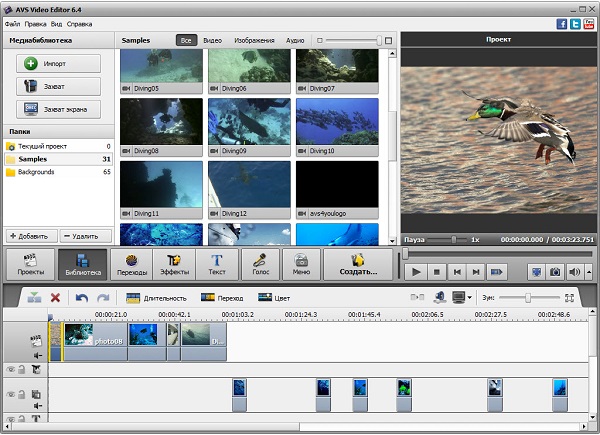Screen dimensions: 600x435
Task: Click the Импорт button
Action: pos(58,63)
